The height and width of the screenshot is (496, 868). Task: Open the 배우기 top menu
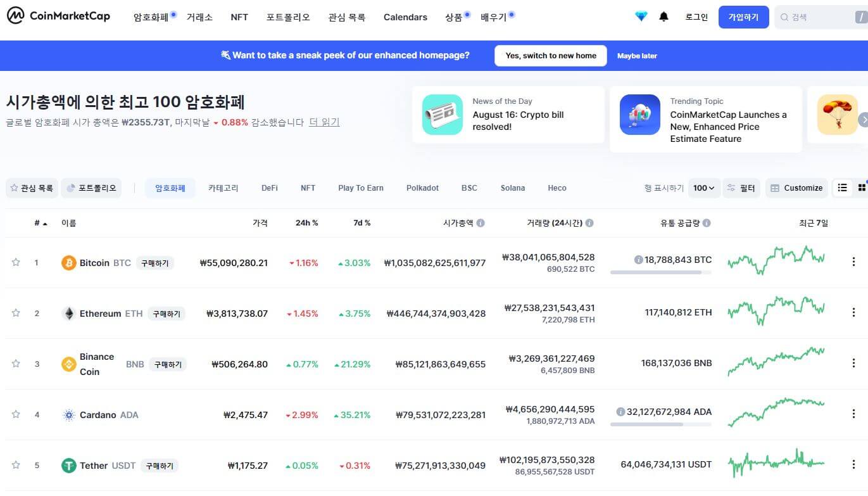494,17
